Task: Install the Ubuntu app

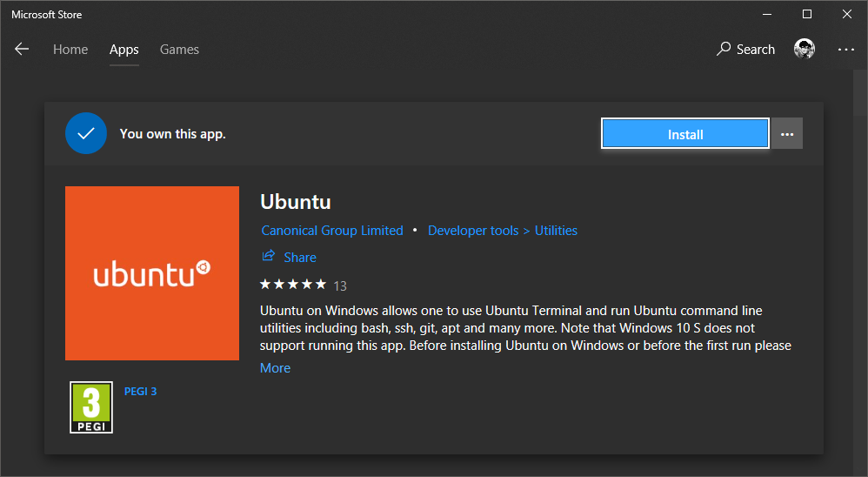Action: pyautogui.click(x=685, y=134)
